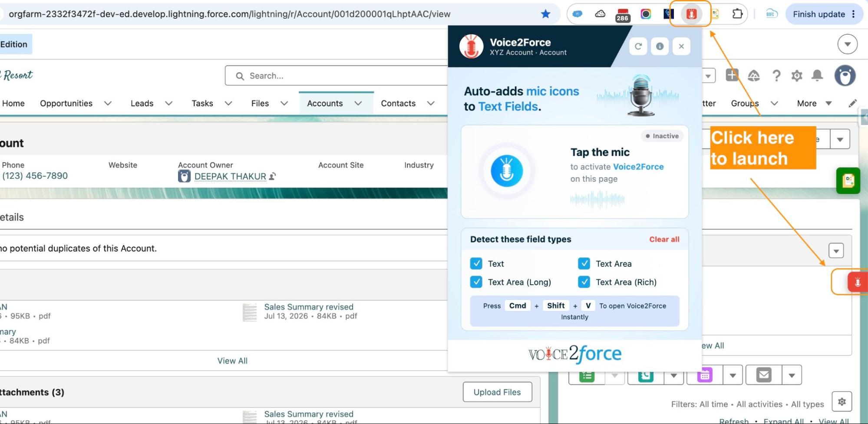
Task: Open the More navigation dropdown
Action: (x=814, y=103)
